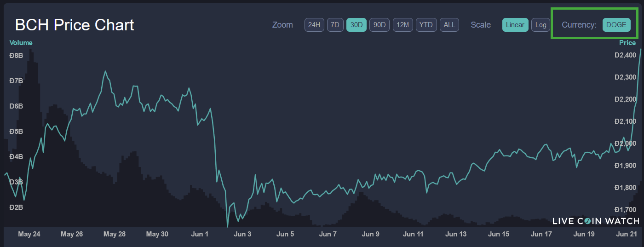Image resolution: width=644 pixels, height=247 pixels.
Task: Open the DOGE currency selector
Action: 616,25
